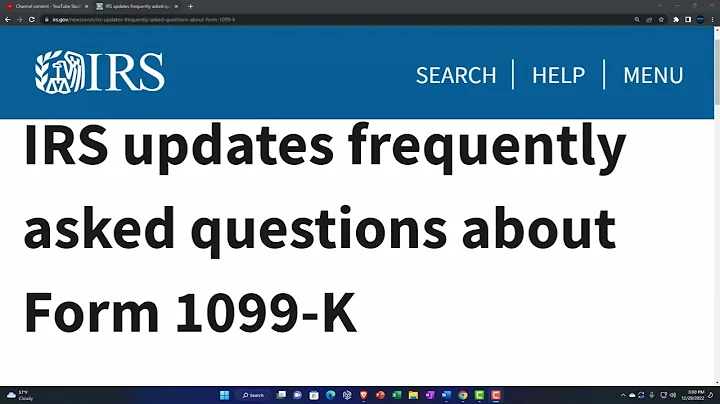View site information lock icon
The image size is (720, 404).
pos(46,20)
